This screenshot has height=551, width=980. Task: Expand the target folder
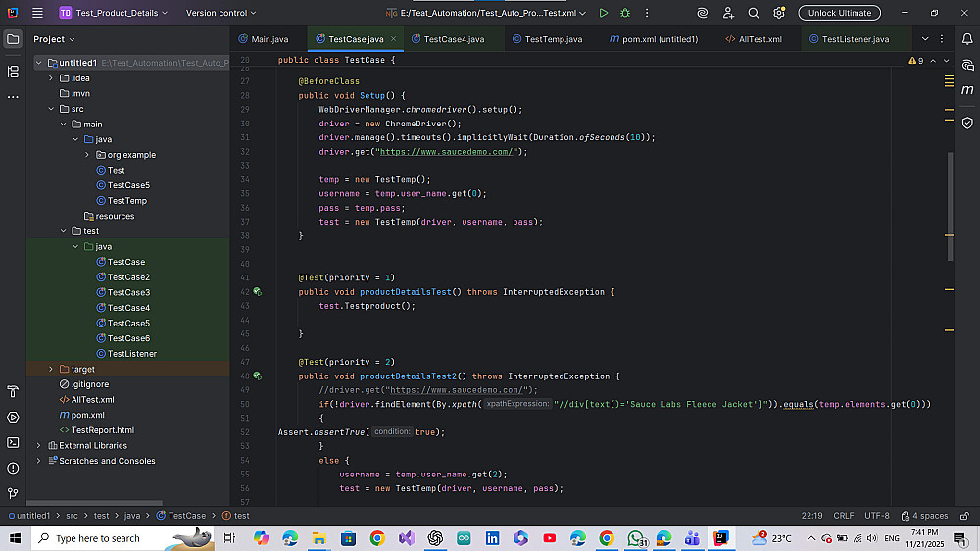tap(52, 369)
